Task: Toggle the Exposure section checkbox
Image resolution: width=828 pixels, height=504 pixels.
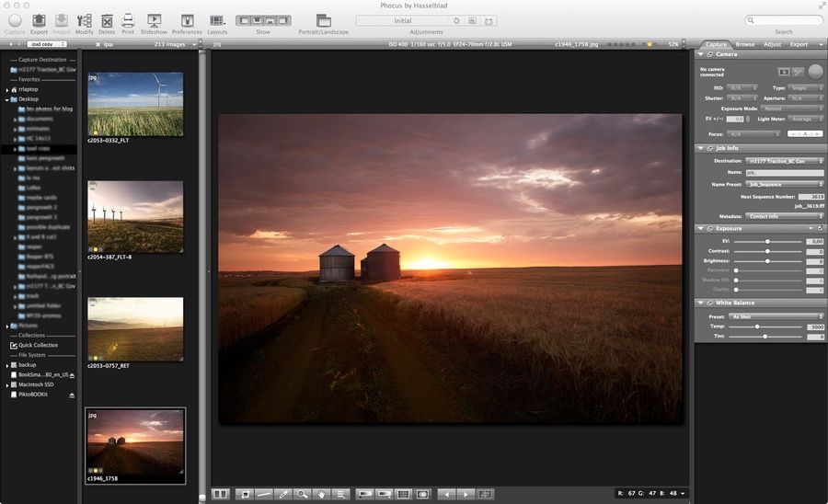Action: coord(820,228)
